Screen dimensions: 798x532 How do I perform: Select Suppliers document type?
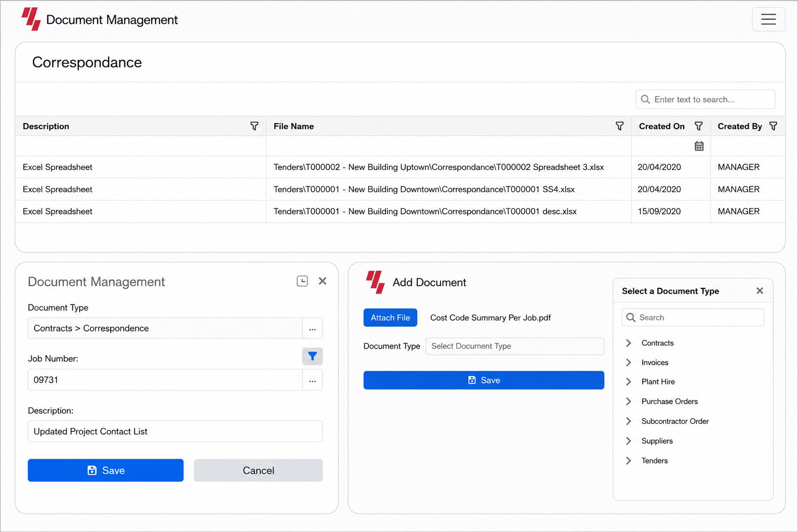(x=657, y=441)
